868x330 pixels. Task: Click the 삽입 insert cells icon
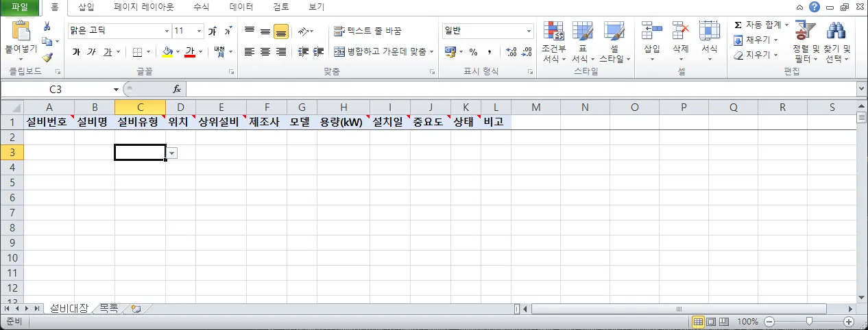[x=651, y=31]
